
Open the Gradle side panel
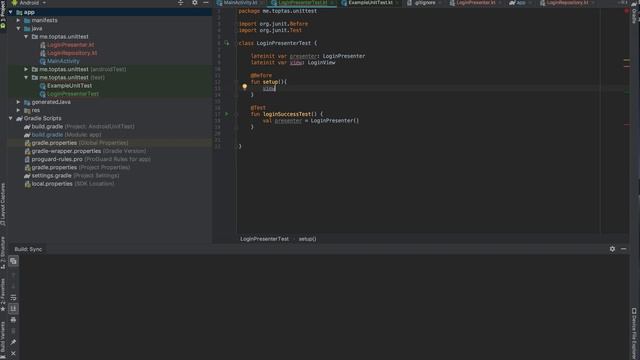(x=634, y=14)
